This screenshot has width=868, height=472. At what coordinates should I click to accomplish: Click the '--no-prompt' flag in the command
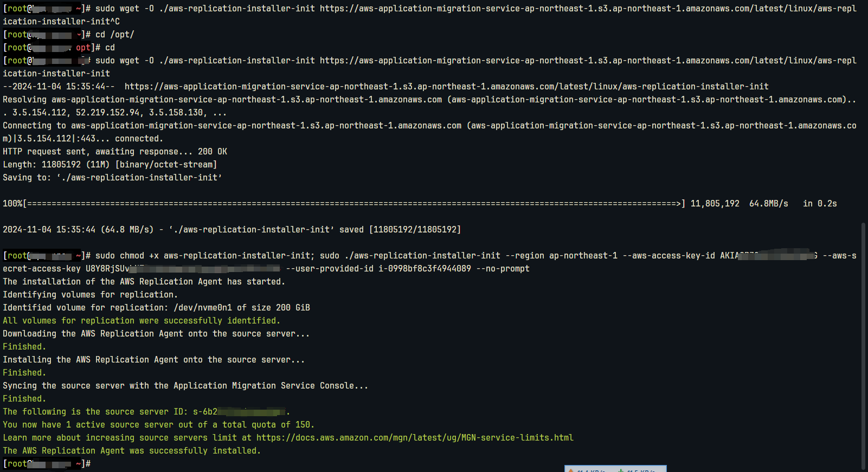[x=503, y=269]
